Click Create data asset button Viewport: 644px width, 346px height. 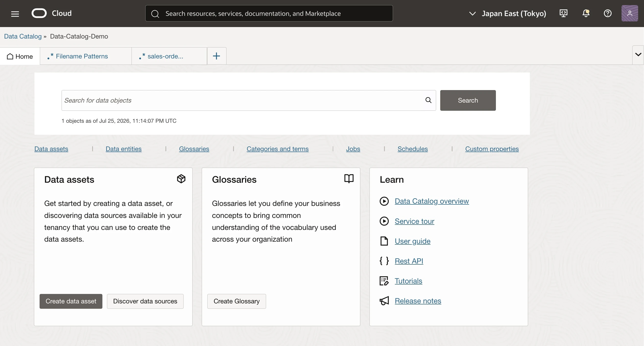click(x=71, y=301)
